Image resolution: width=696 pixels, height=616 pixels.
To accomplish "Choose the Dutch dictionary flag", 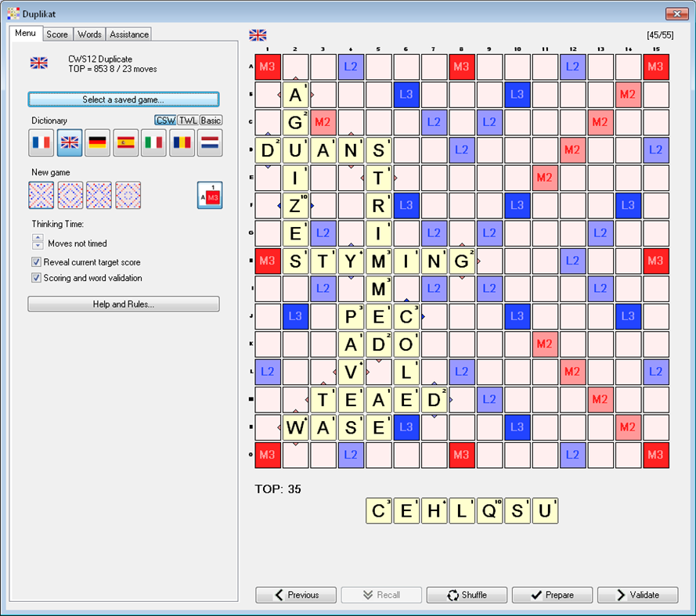I will point(209,143).
